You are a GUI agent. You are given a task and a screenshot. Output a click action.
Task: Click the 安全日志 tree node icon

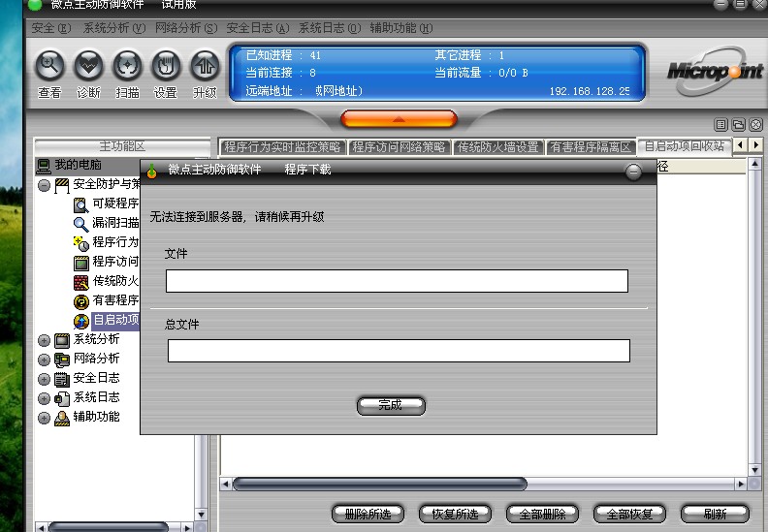coord(62,379)
